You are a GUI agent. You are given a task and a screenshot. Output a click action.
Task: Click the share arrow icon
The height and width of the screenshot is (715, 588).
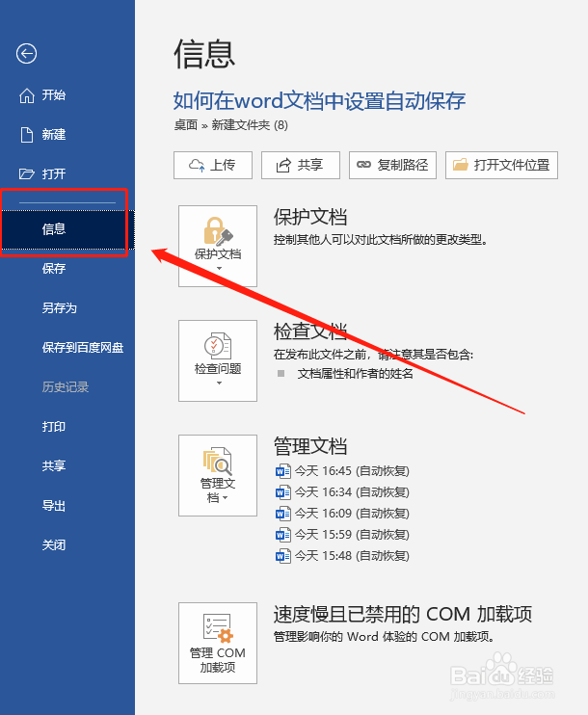pyautogui.click(x=283, y=165)
